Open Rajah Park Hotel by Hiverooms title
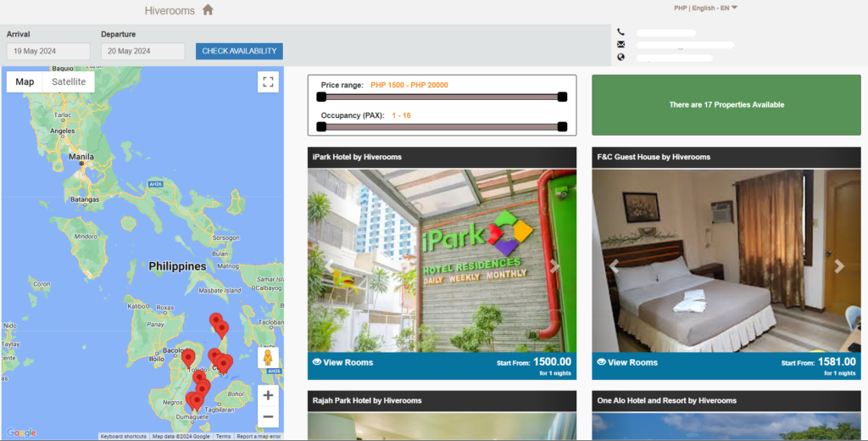The image size is (868, 441). pyautogui.click(x=366, y=400)
